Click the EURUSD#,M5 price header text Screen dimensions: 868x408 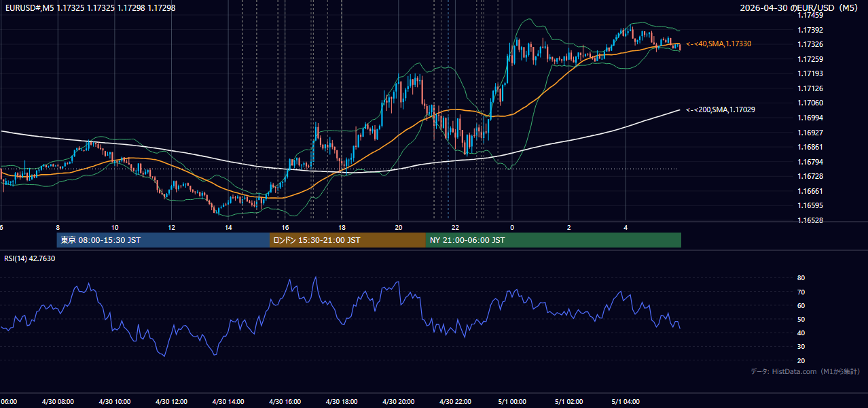90,8
